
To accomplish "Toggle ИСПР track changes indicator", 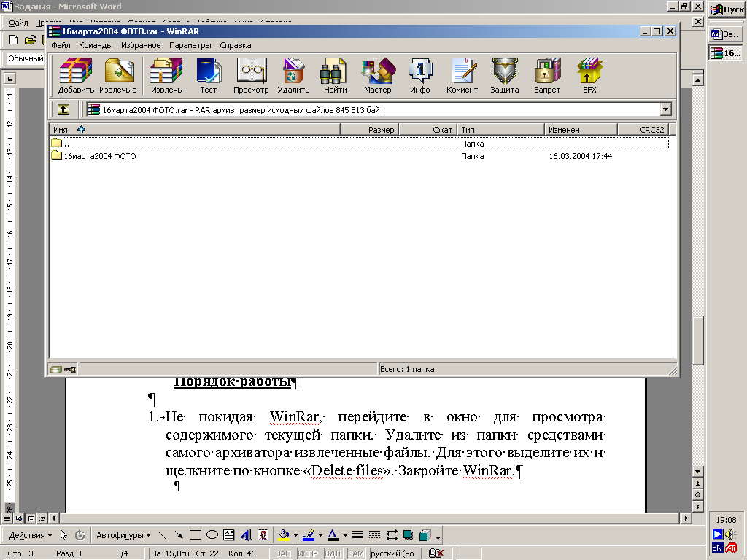I will [x=307, y=553].
